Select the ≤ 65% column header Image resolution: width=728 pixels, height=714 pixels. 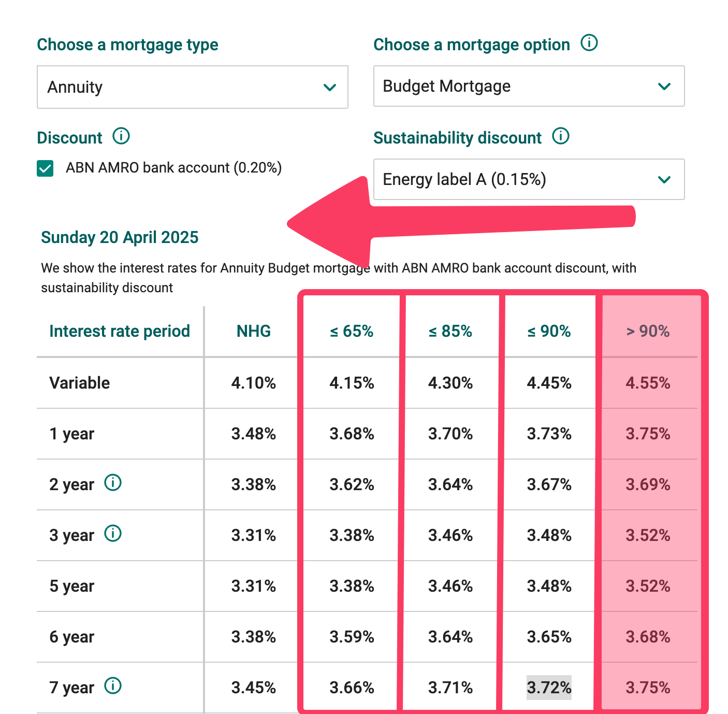click(352, 331)
